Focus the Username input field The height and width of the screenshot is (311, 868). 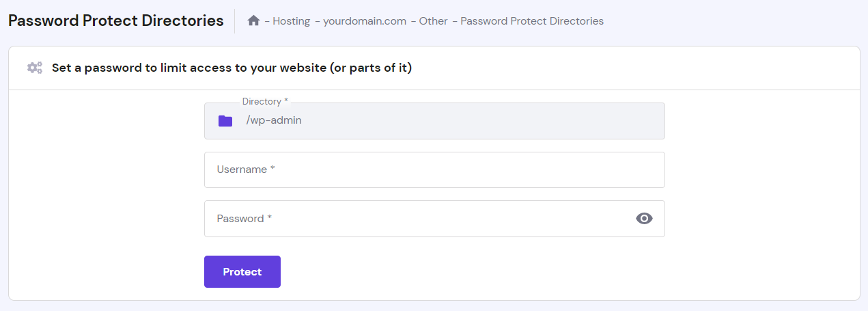point(434,170)
